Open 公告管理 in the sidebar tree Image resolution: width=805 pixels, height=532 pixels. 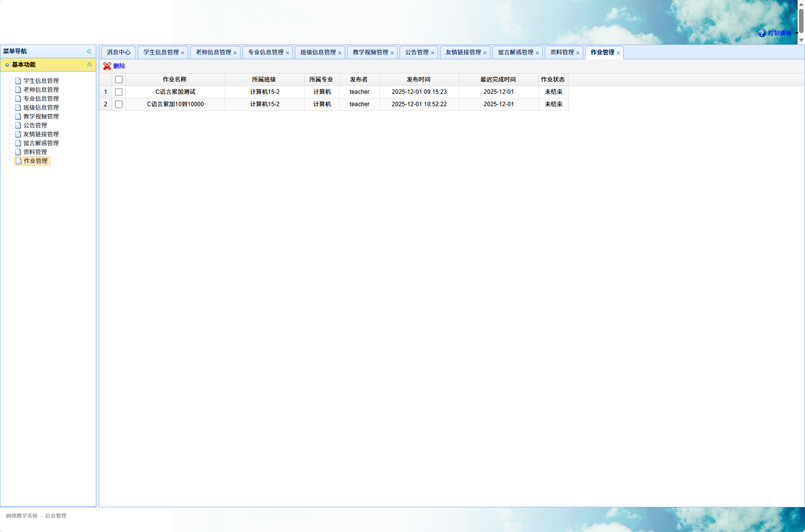tap(35, 125)
